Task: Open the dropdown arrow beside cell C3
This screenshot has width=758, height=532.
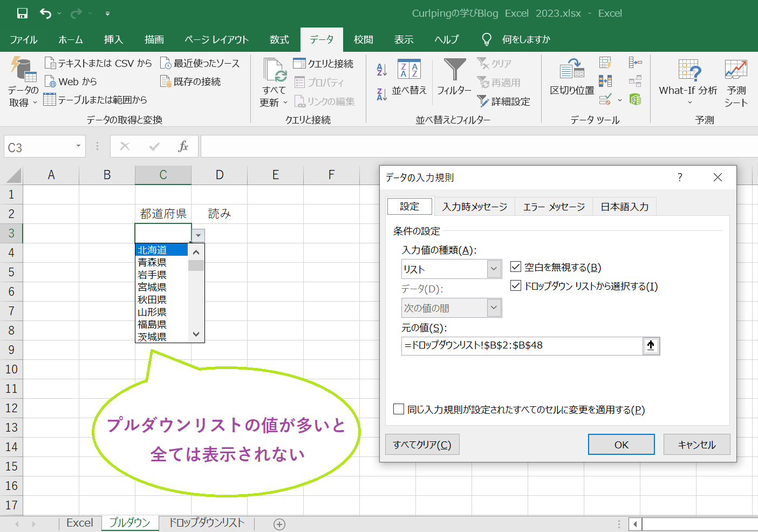Action: tap(197, 236)
